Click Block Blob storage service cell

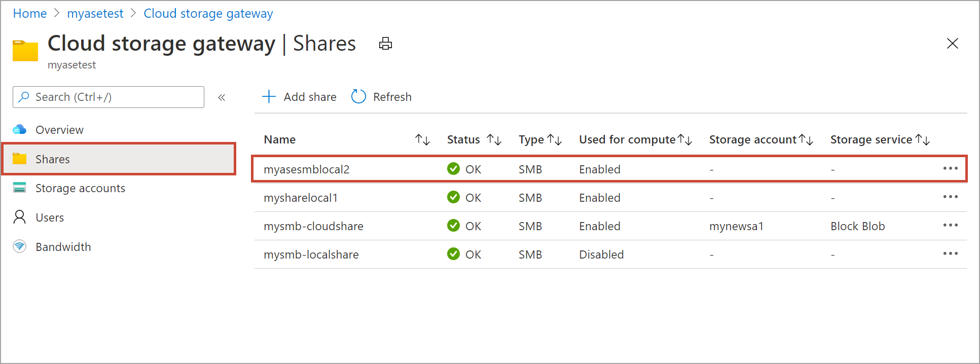click(x=857, y=226)
